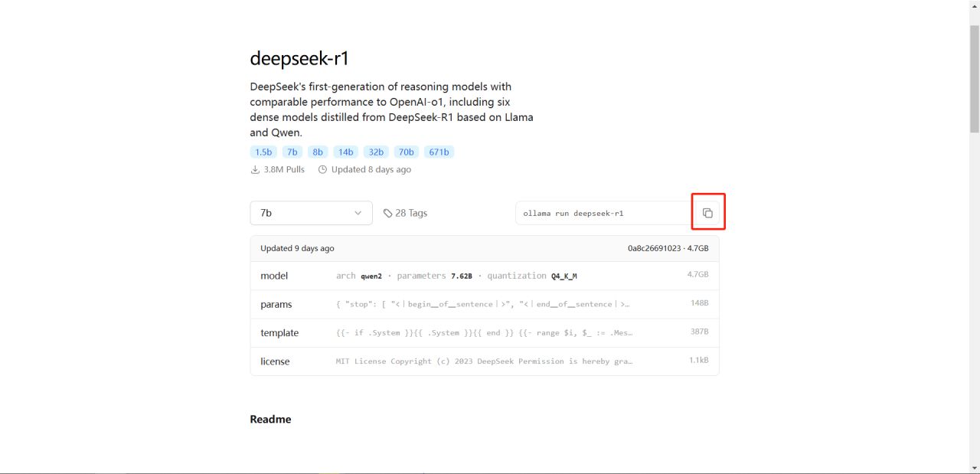Open the model file row
The width and height of the screenshot is (980, 474).
point(485,275)
